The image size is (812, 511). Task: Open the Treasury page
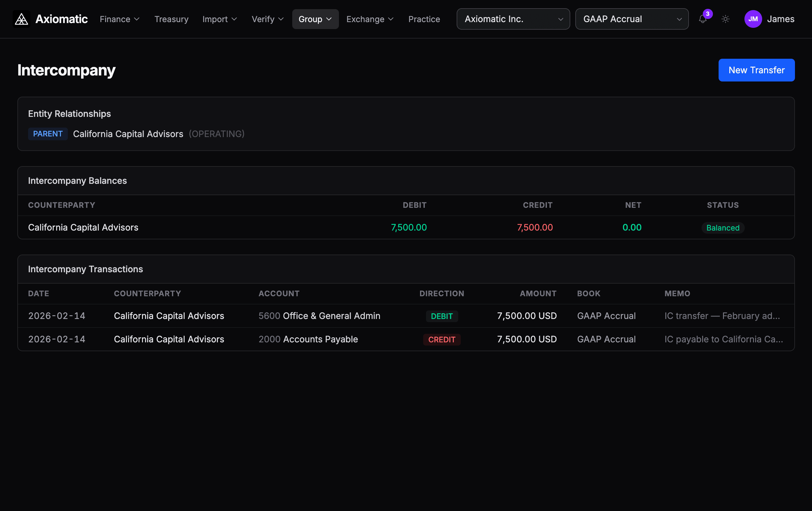[171, 19]
